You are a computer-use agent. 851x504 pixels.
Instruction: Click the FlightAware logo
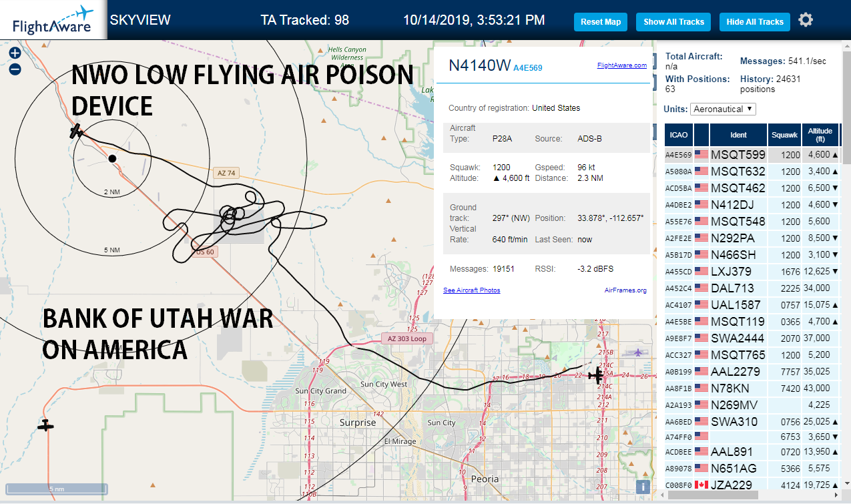[52, 19]
